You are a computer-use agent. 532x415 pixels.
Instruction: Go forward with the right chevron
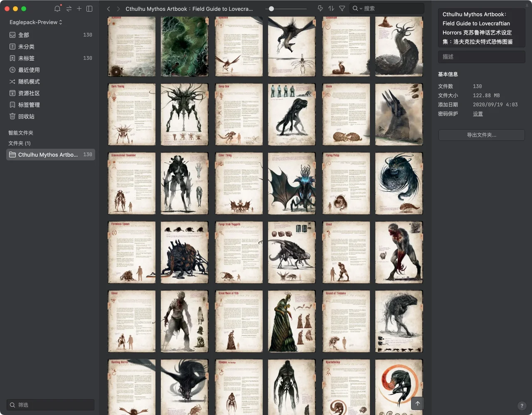pos(118,9)
